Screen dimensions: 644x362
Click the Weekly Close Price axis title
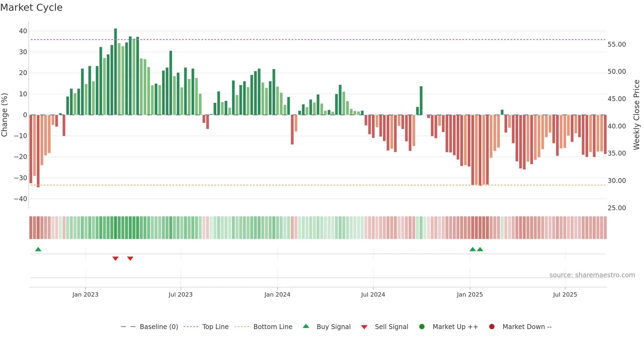tap(636, 115)
